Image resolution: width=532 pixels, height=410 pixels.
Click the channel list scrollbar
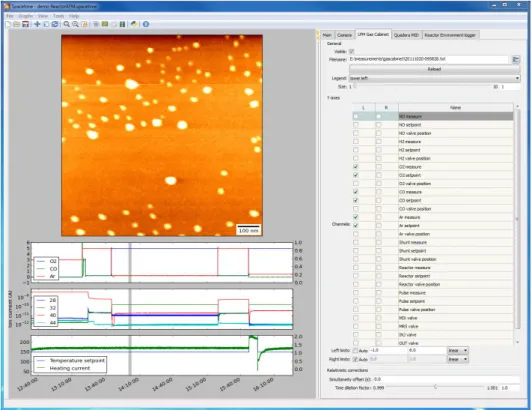517,219
